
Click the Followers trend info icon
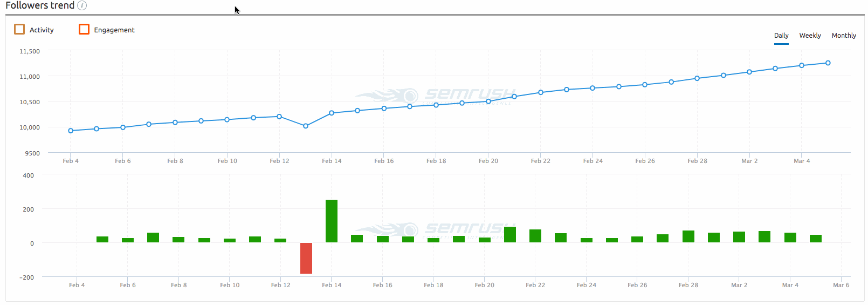[x=82, y=5]
